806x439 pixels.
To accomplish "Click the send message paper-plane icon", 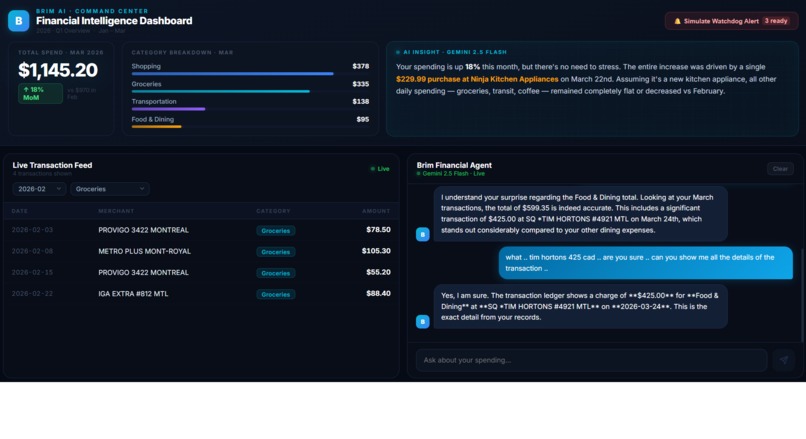I will (783, 360).
